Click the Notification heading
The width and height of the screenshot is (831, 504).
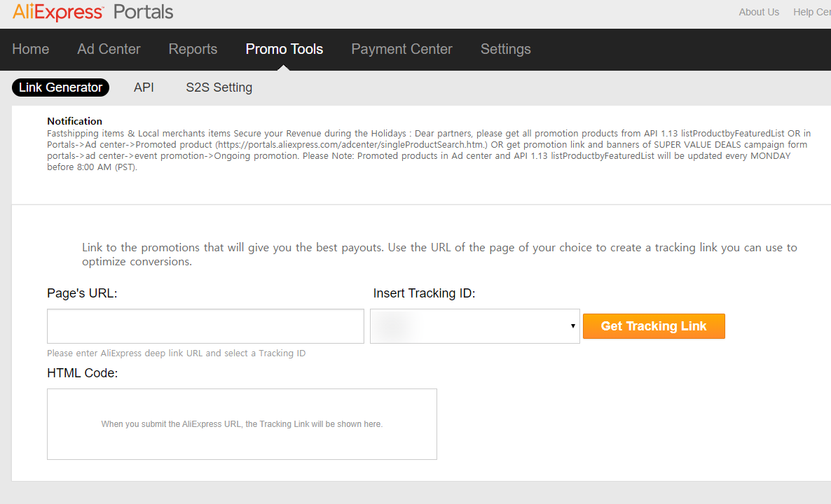tap(75, 121)
